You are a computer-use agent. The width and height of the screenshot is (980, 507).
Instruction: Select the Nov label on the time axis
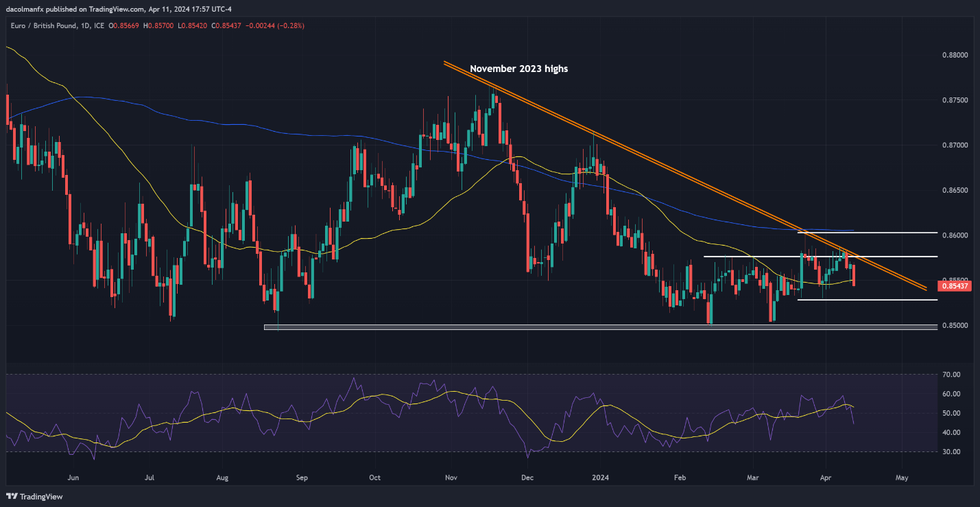coord(451,477)
